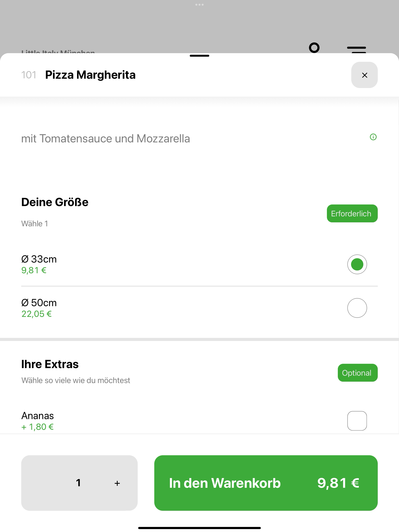Tap the Erforderlich badge

pos(352,214)
